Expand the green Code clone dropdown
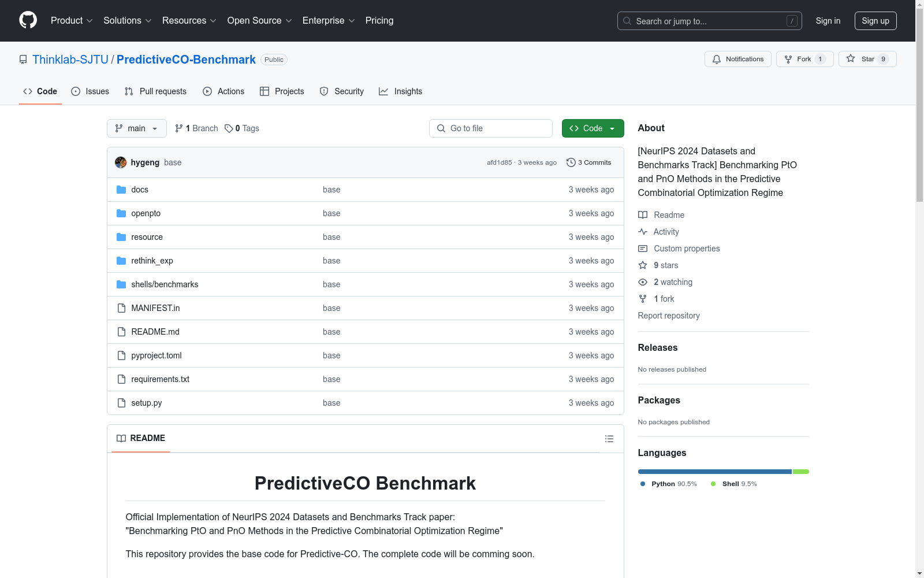The height and width of the screenshot is (578, 924). click(x=593, y=128)
